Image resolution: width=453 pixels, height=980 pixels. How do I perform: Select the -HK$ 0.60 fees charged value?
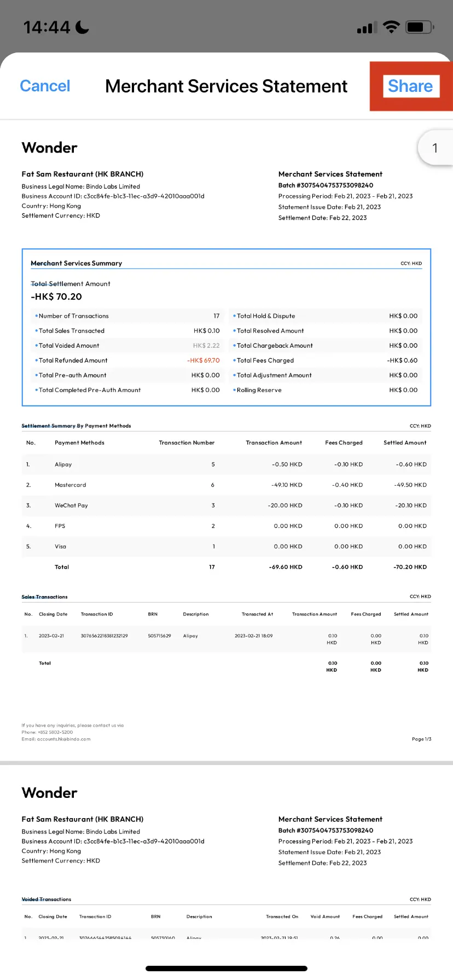click(x=403, y=360)
